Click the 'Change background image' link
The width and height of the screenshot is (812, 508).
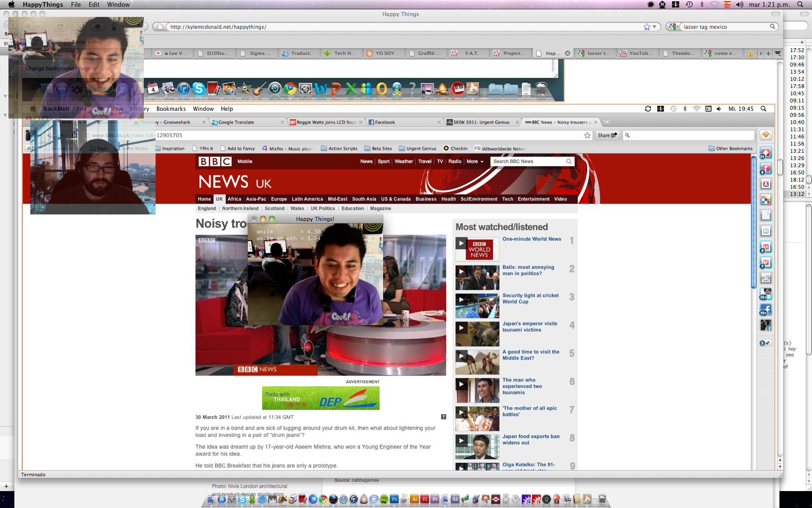pos(58,68)
